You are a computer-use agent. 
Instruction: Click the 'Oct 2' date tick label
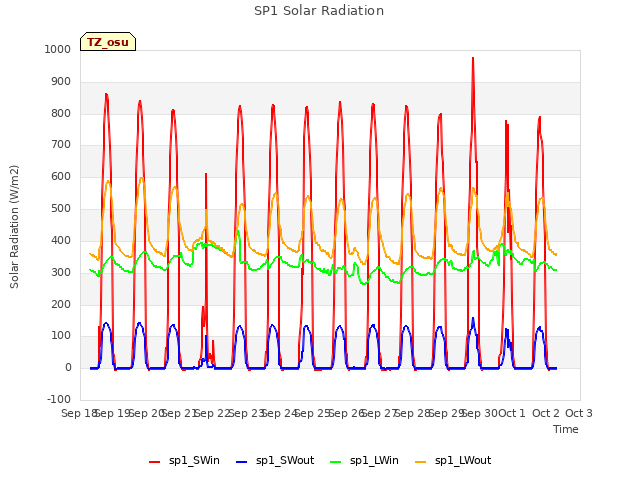click(x=546, y=413)
